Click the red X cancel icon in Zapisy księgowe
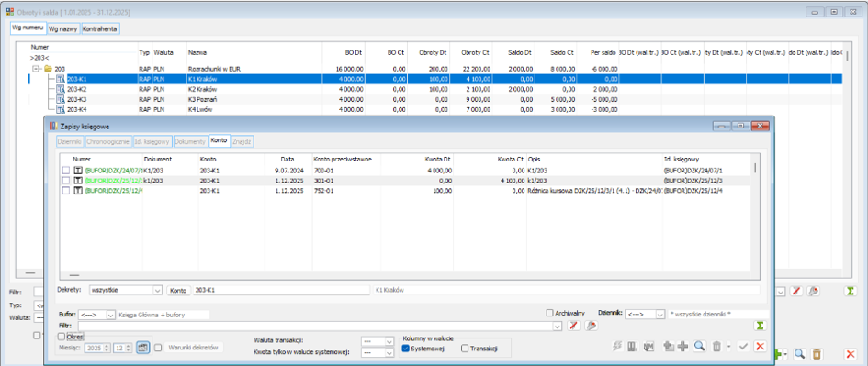The height and width of the screenshot is (366, 868). click(x=760, y=346)
